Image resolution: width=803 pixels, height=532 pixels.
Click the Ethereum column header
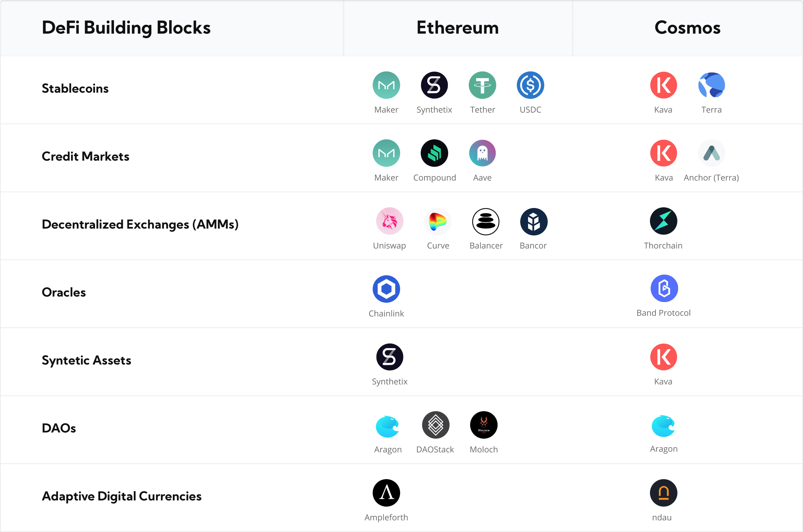pyautogui.click(x=457, y=28)
